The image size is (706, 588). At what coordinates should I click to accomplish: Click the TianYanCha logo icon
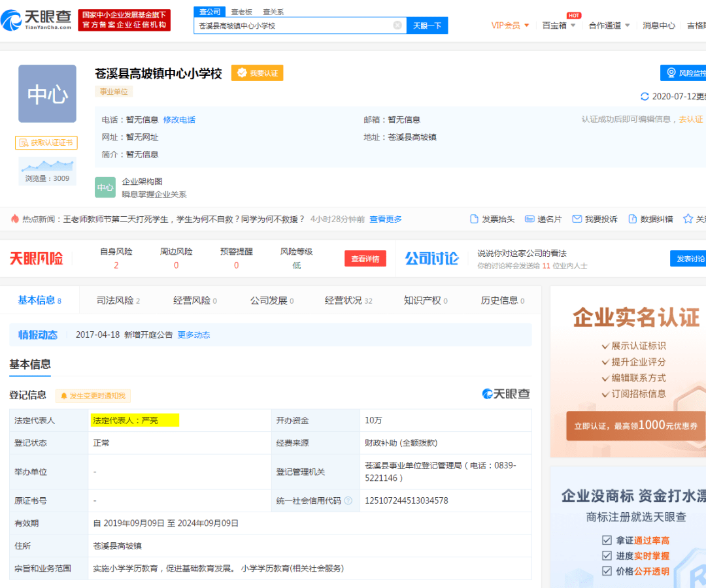(x=12, y=20)
